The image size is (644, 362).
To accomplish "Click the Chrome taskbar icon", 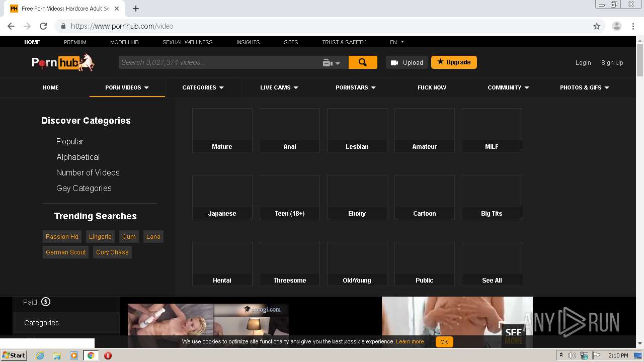I will [x=91, y=355].
